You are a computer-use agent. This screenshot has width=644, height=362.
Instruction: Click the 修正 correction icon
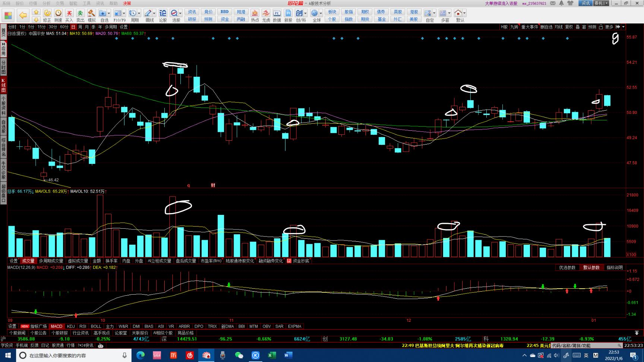[x=47, y=13]
